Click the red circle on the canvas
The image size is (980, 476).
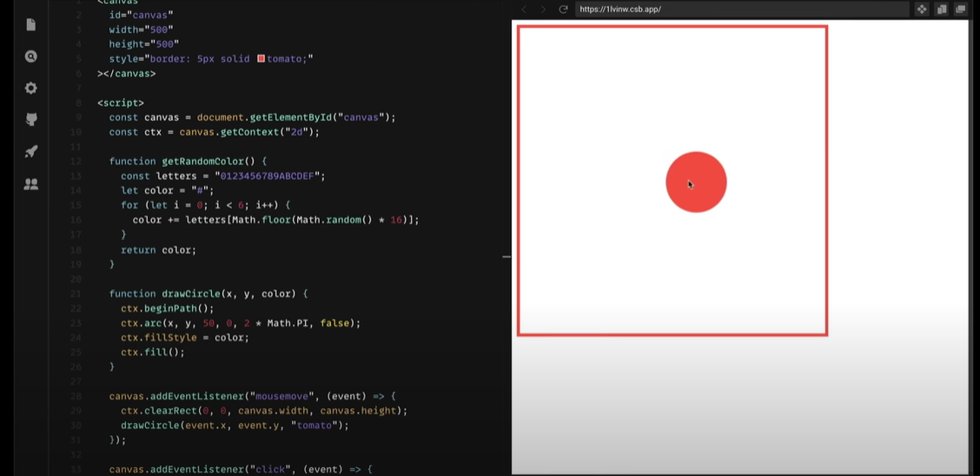[696, 182]
